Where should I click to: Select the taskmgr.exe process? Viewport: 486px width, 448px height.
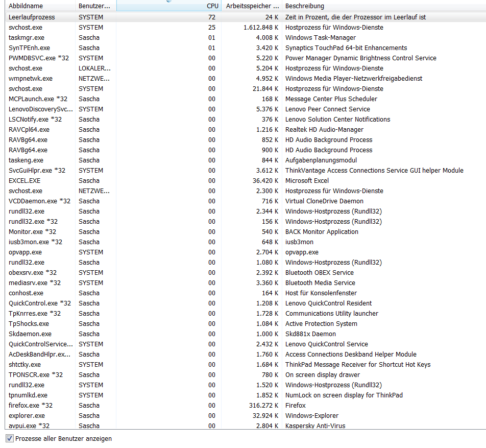point(246,37)
